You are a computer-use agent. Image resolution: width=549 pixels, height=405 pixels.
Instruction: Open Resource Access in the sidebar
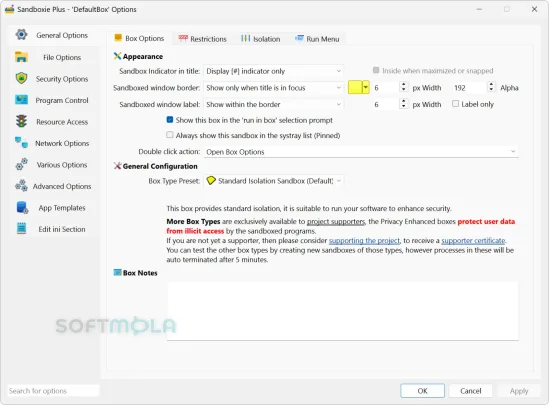(x=54, y=122)
